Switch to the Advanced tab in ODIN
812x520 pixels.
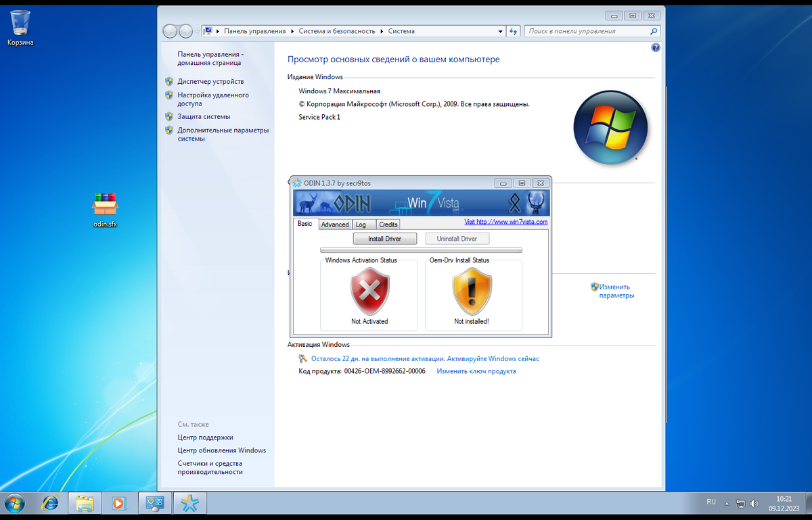pos(335,224)
